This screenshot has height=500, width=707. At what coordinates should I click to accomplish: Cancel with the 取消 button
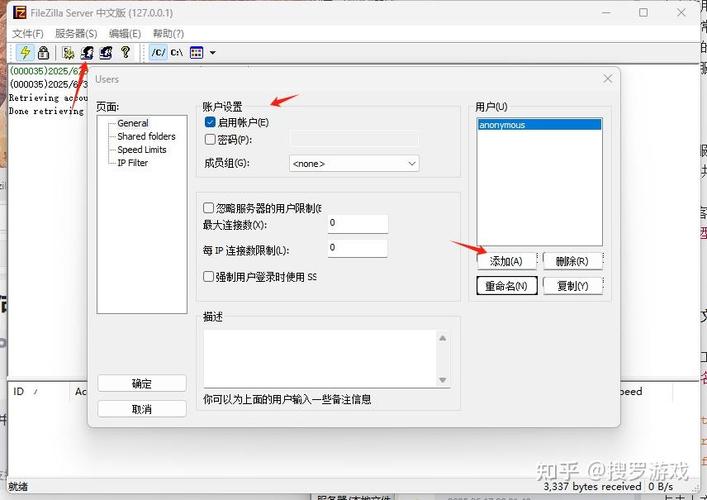point(142,409)
